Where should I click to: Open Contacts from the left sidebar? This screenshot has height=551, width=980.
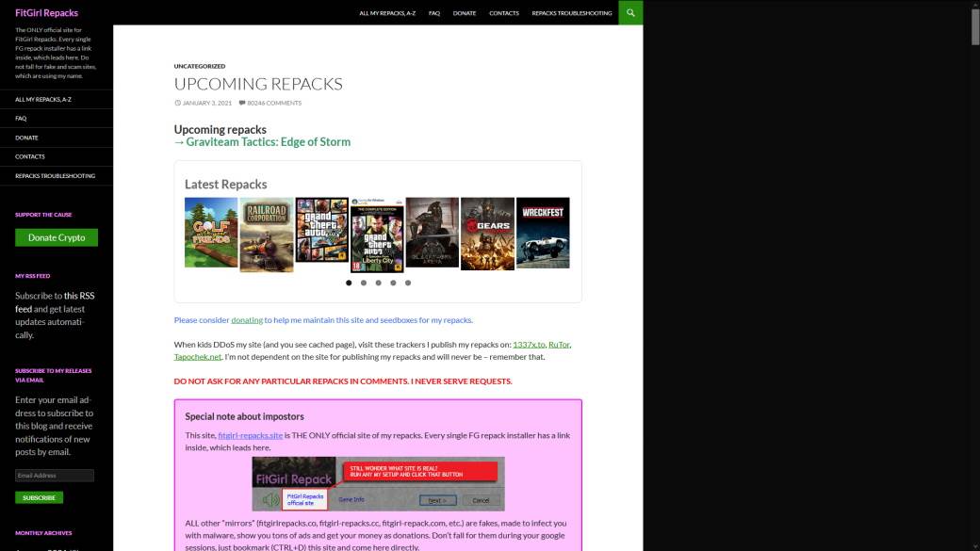[x=30, y=156]
